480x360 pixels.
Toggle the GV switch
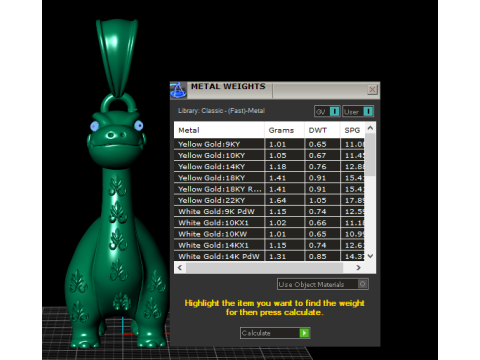(x=327, y=111)
